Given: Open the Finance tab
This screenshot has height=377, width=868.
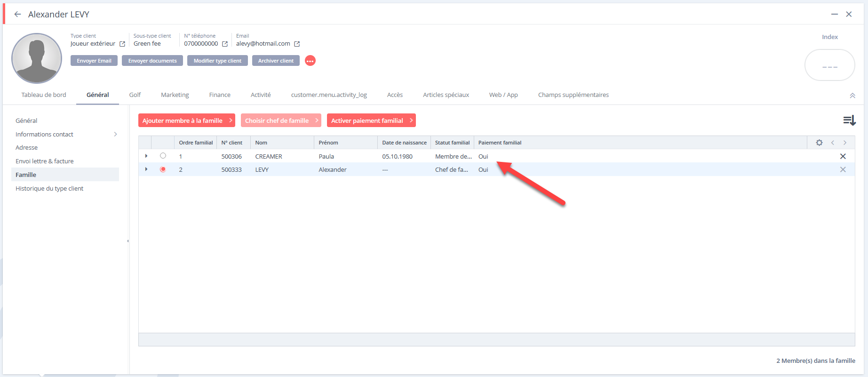Looking at the screenshot, I should tap(220, 95).
